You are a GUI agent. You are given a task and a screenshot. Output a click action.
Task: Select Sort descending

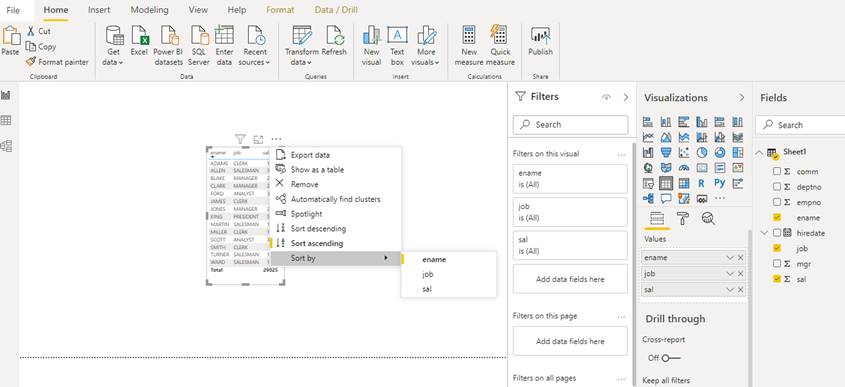pos(318,229)
